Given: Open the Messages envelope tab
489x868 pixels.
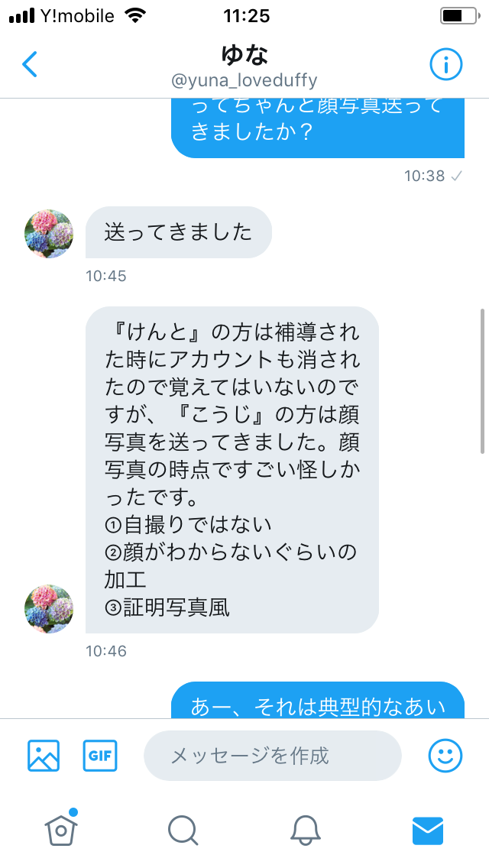Looking at the screenshot, I should tap(428, 831).
